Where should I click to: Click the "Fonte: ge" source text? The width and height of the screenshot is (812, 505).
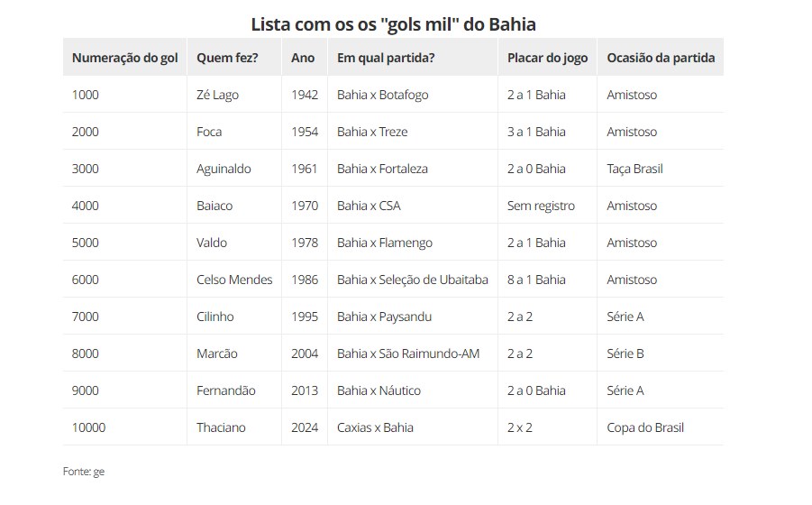click(84, 472)
